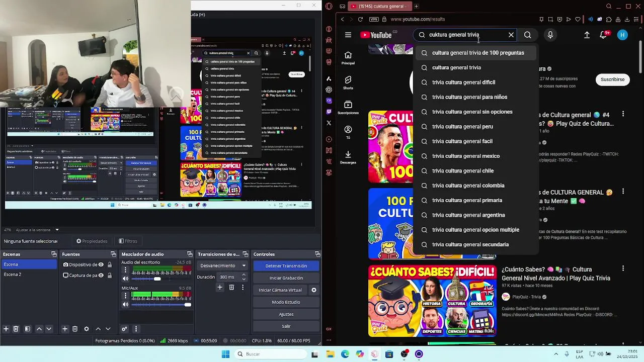644x362 pixels.
Task: Click Detener Transmisión button
Action: click(x=286, y=266)
